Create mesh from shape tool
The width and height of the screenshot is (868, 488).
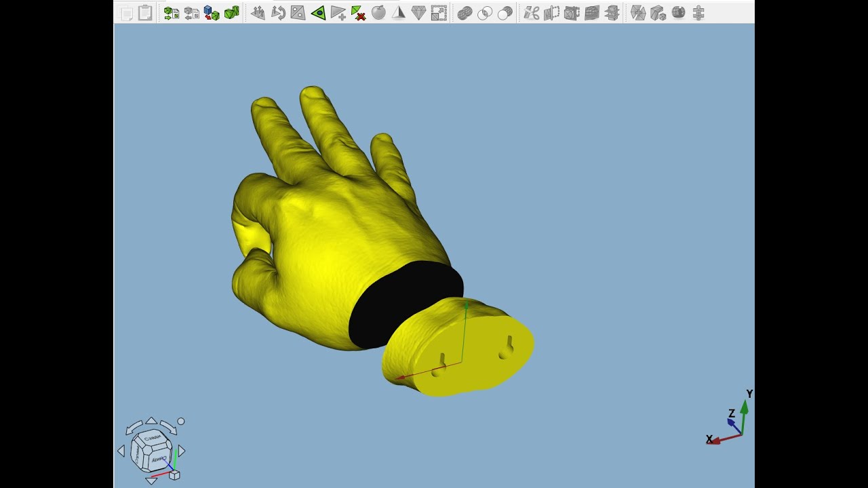click(x=212, y=13)
